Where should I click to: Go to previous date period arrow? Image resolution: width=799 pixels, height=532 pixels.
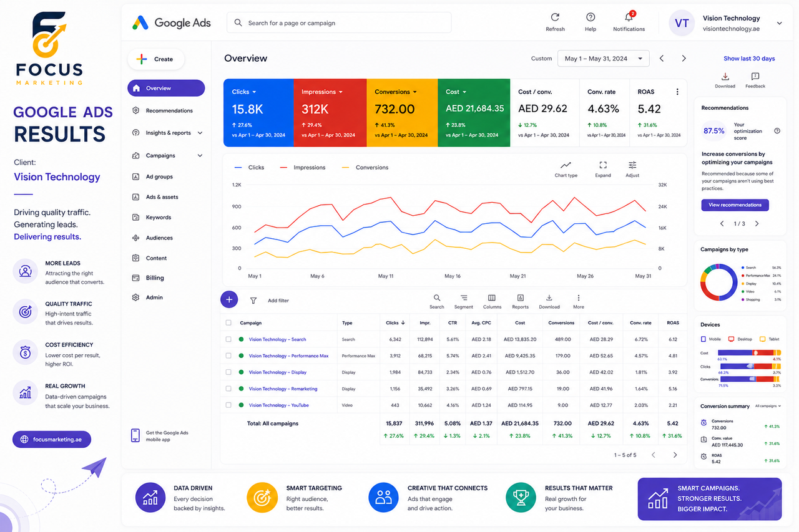(x=662, y=59)
